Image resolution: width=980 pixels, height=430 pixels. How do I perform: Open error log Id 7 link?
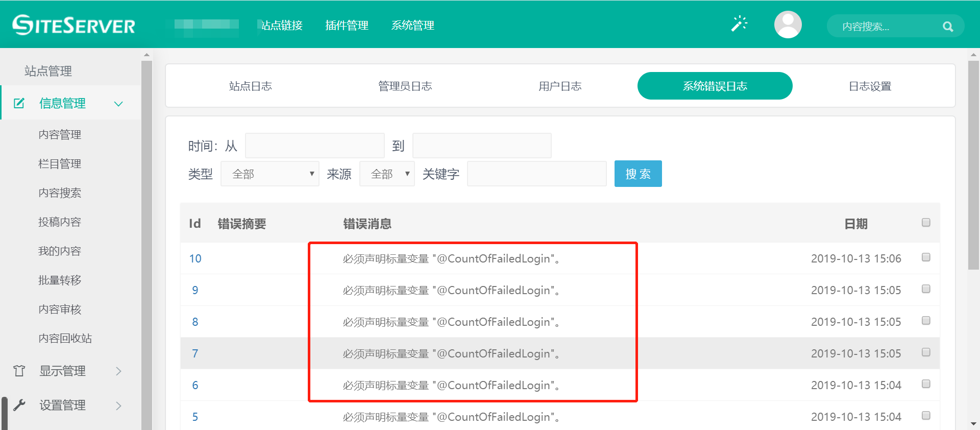coord(195,353)
